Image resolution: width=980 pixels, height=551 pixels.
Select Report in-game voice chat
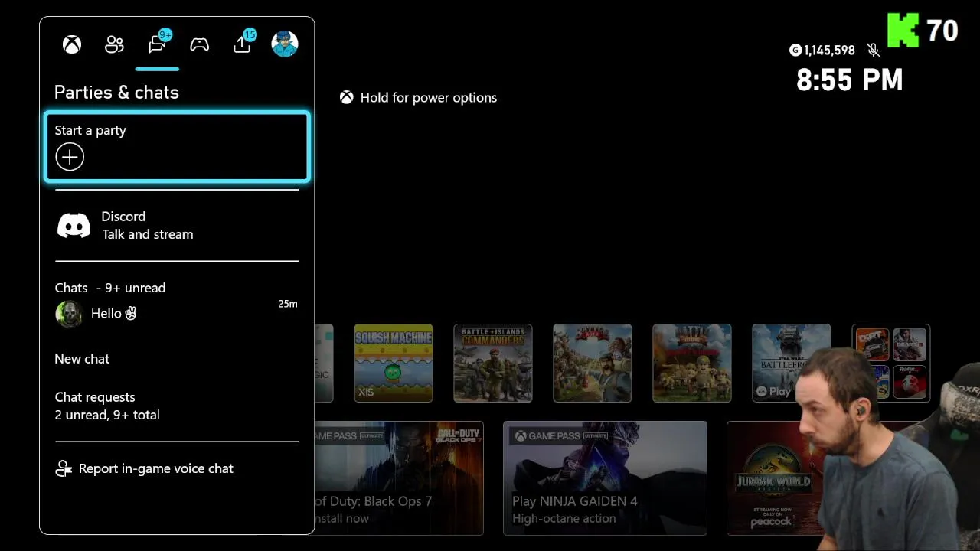(177, 468)
